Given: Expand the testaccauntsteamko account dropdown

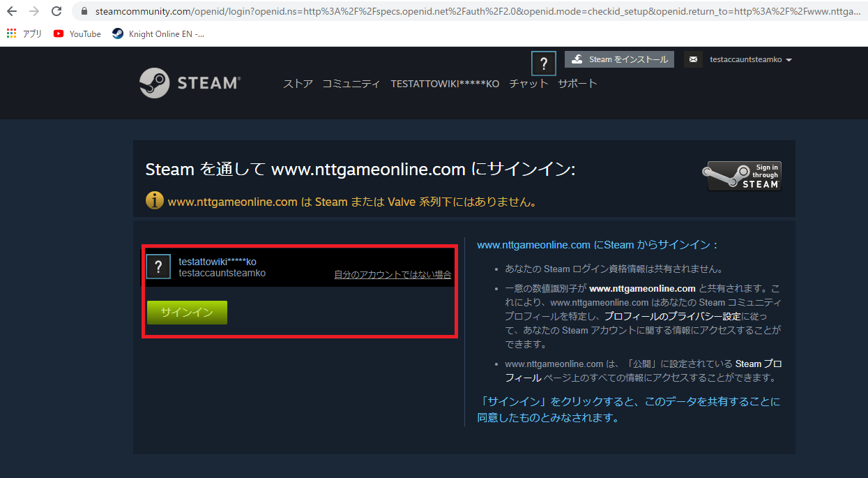Looking at the screenshot, I should (751, 60).
